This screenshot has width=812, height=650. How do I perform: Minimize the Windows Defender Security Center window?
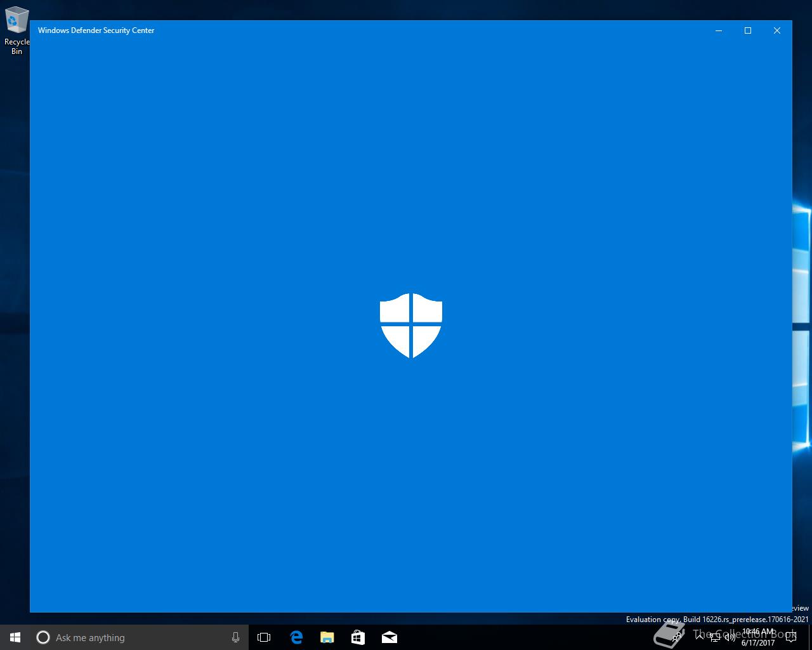pyautogui.click(x=719, y=30)
